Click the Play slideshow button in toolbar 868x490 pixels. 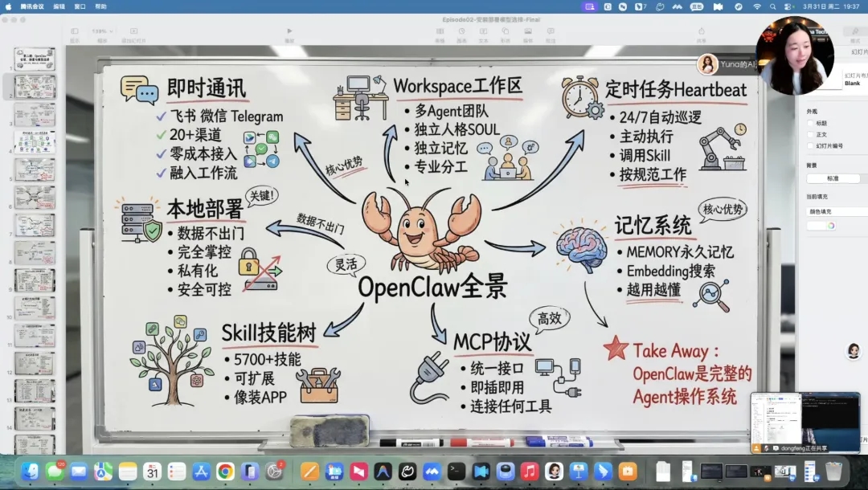[x=289, y=32]
